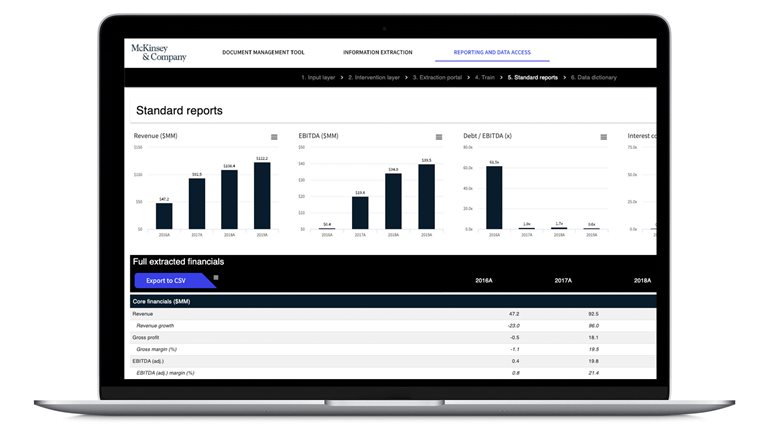
Task: Open the Revenue chart hamburger menu
Action: pos(274,137)
